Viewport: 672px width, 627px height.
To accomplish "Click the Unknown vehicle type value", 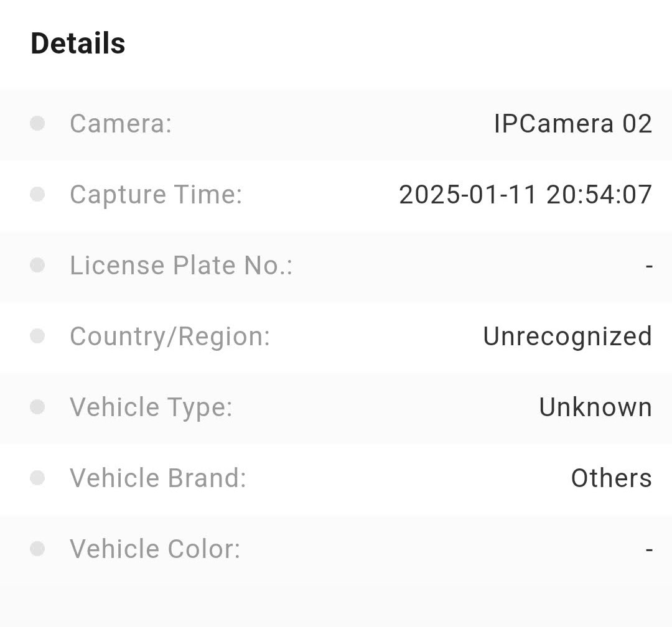I will (x=595, y=407).
